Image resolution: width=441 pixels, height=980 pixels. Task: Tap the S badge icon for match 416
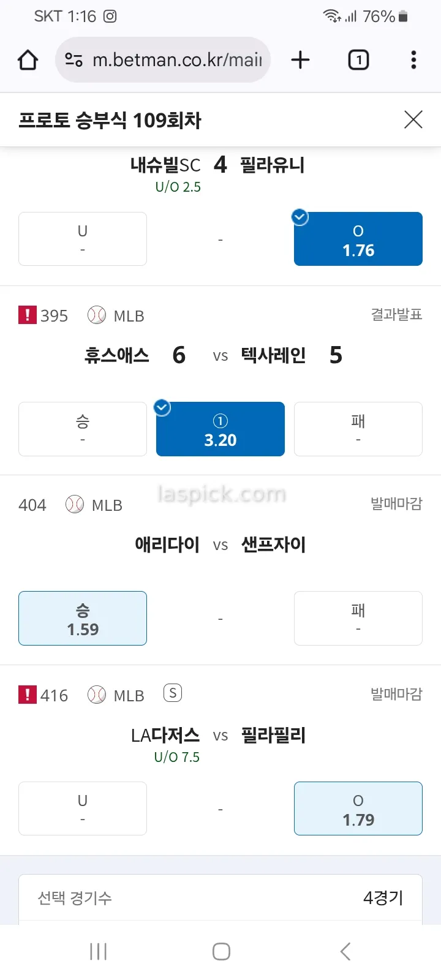pyautogui.click(x=173, y=693)
